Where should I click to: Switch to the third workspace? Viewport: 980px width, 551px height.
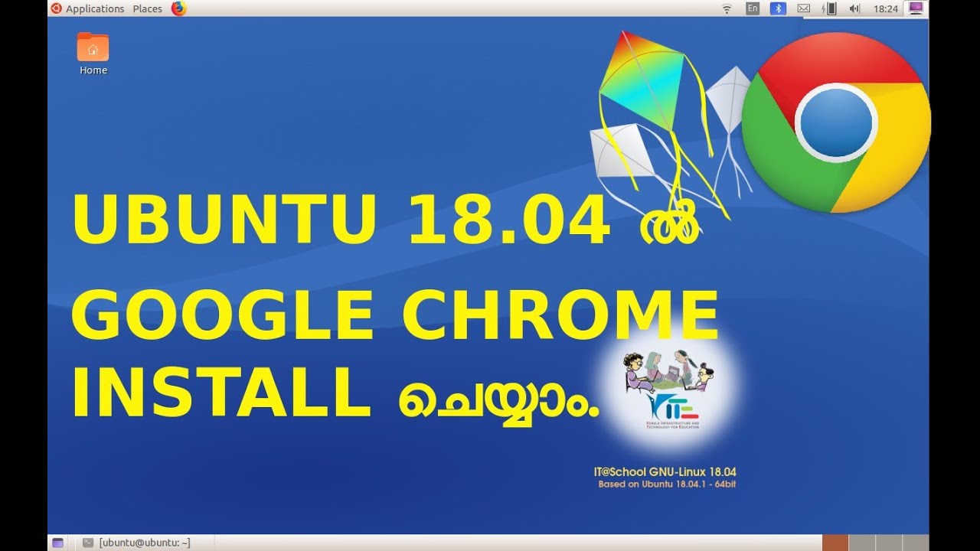(889, 543)
